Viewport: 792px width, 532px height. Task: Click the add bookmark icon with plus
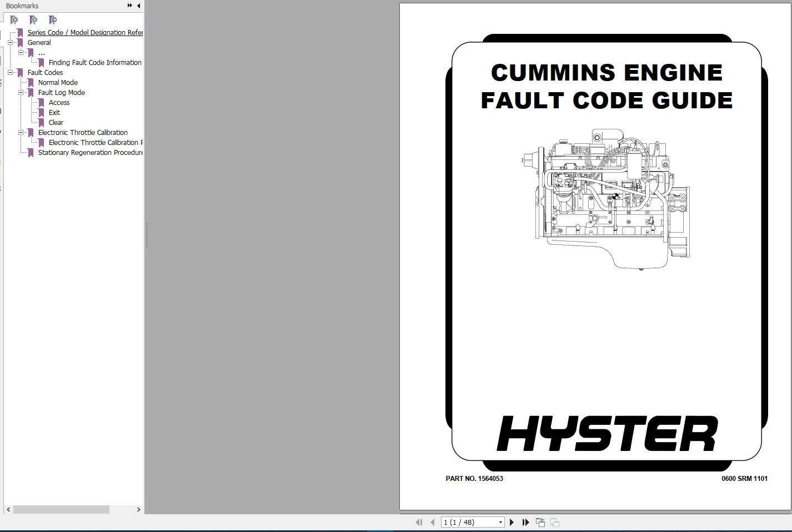(x=33, y=20)
